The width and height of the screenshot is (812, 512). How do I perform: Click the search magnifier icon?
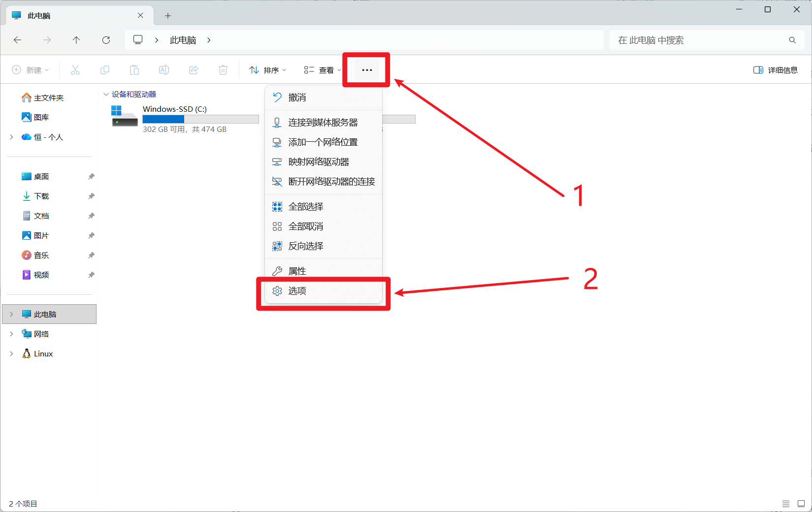click(x=792, y=40)
